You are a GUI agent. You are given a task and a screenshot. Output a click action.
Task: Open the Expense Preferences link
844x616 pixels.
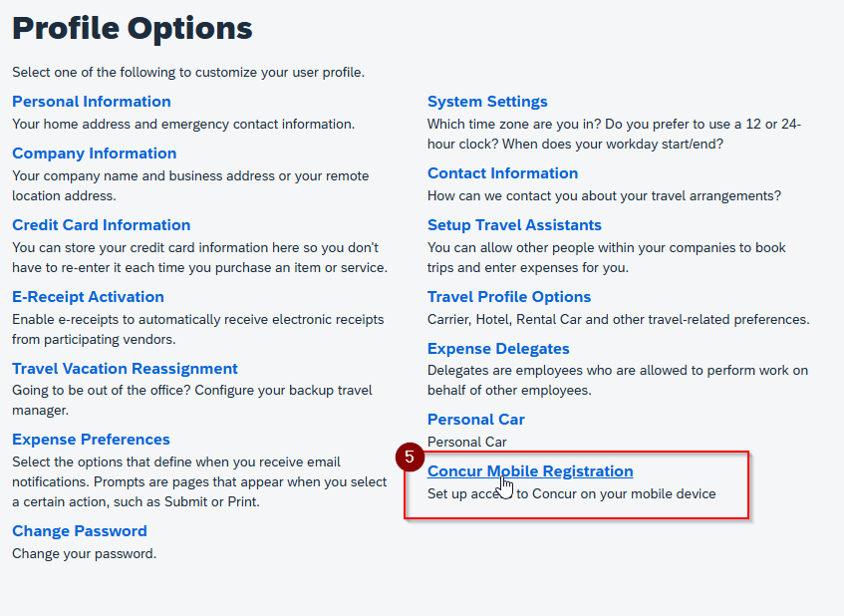click(x=92, y=440)
